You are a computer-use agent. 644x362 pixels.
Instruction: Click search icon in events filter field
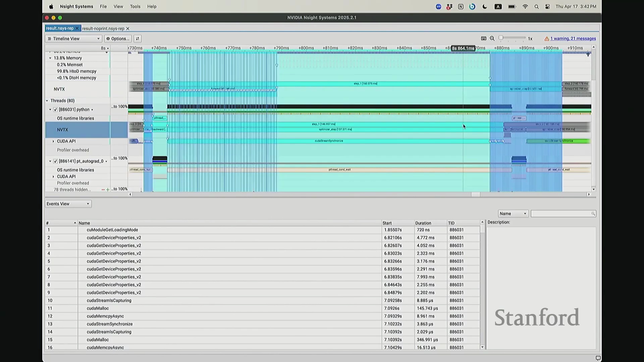(x=593, y=214)
